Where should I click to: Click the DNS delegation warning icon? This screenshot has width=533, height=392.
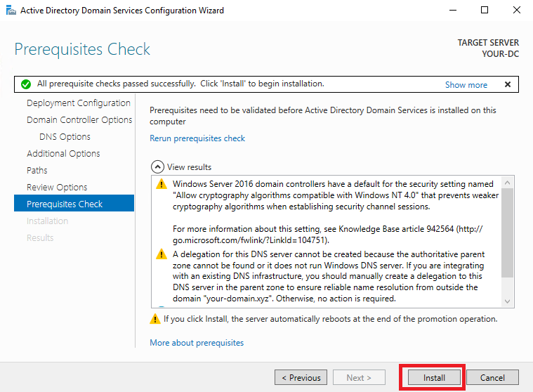coord(162,254)
